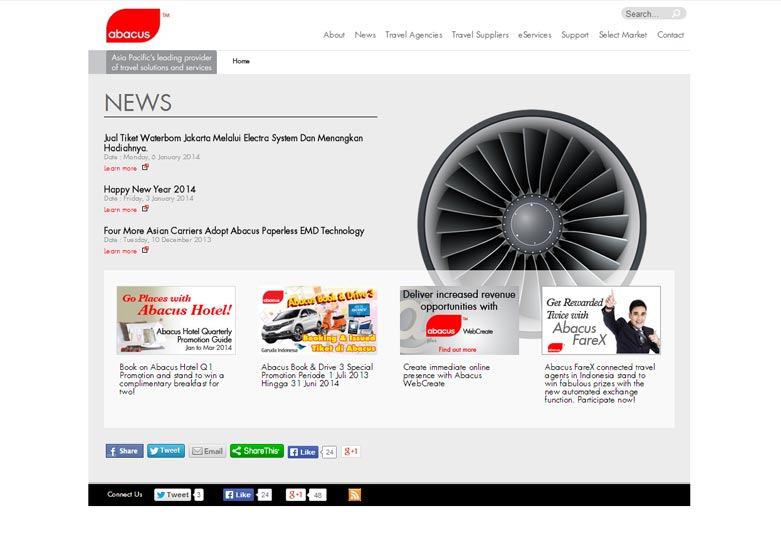Open the Contact menu
This screenshot has height=536, width=781.
670,35
